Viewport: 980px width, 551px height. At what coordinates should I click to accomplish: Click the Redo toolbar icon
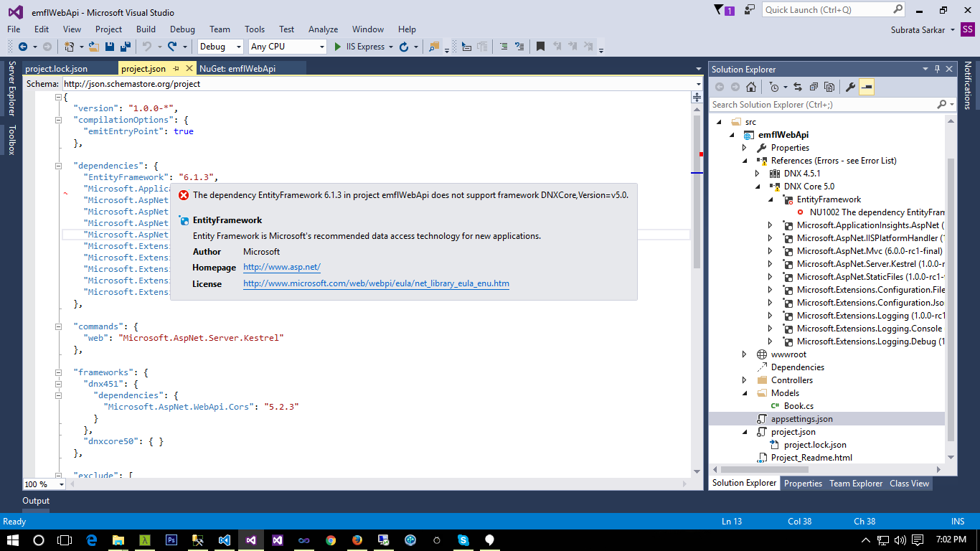172,47
